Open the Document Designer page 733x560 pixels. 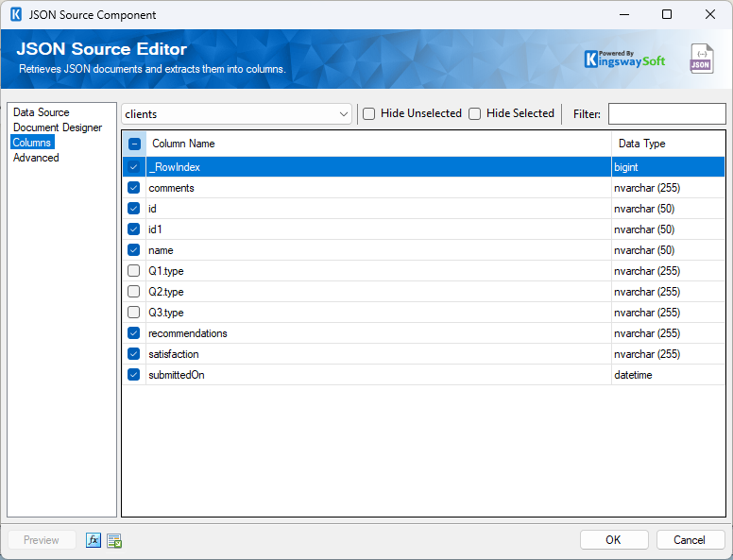[58, 127]
